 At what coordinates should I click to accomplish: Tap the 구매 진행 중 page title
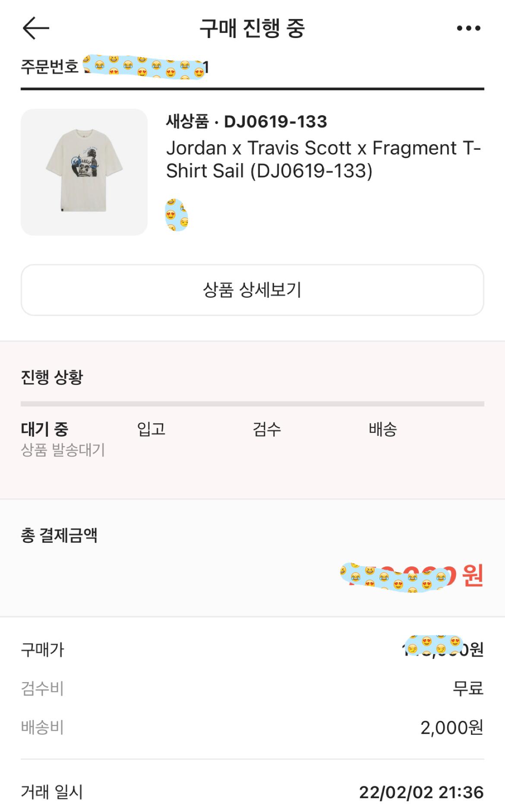252,28
